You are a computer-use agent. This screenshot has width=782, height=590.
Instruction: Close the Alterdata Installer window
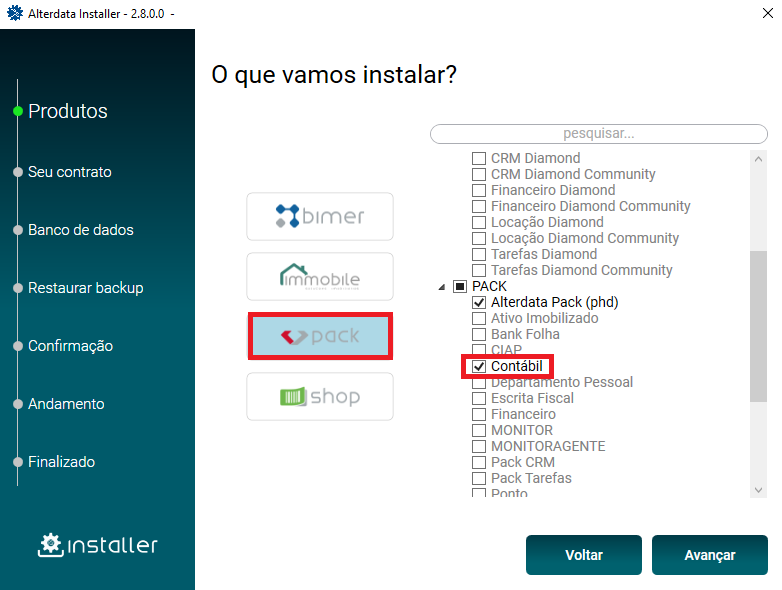(x=768, y=13)
